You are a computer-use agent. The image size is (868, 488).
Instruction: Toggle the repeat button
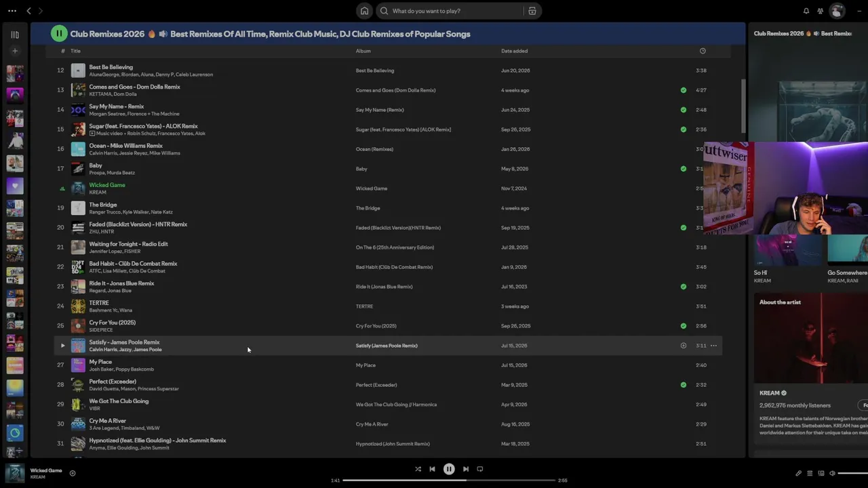[480, 469]
